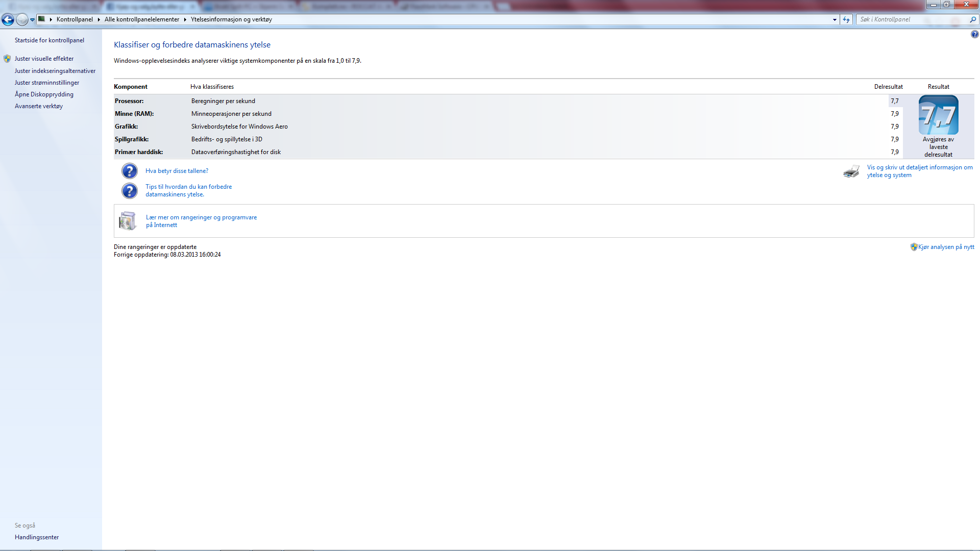Click software box icon beside Lær mer

pos(128,221)
